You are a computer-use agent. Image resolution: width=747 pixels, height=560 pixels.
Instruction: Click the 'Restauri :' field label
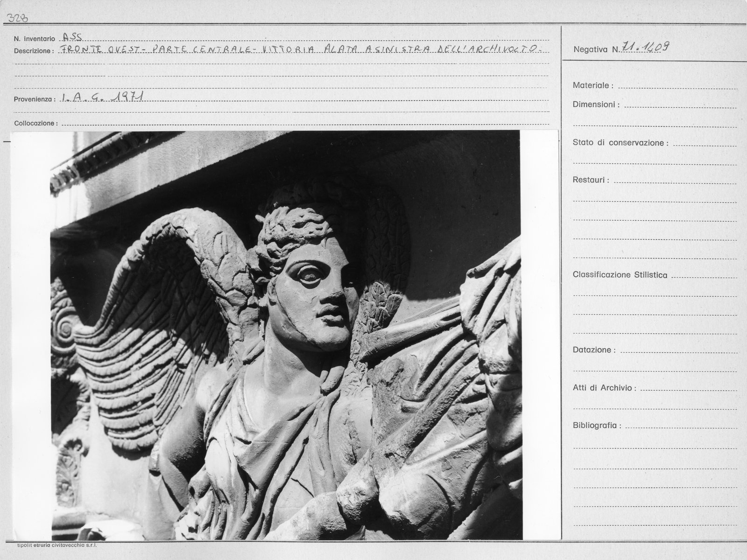coord(591,180)
